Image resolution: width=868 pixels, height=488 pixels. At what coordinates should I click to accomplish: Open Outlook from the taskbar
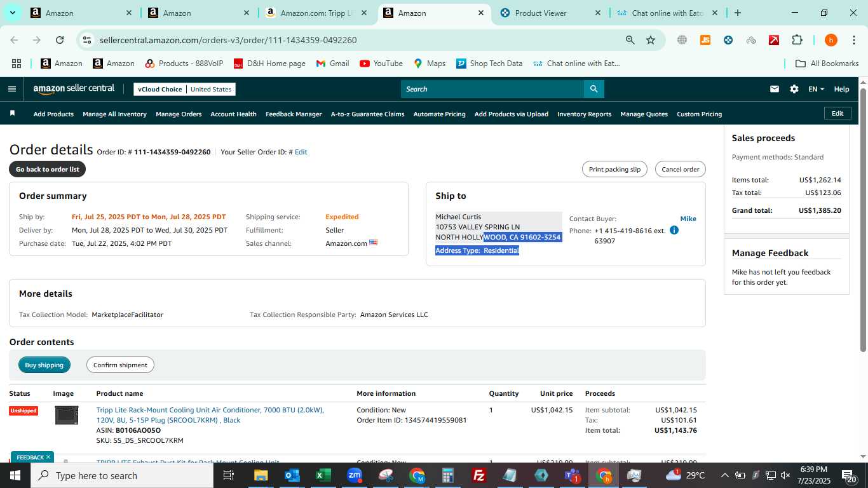pos(292,475)
